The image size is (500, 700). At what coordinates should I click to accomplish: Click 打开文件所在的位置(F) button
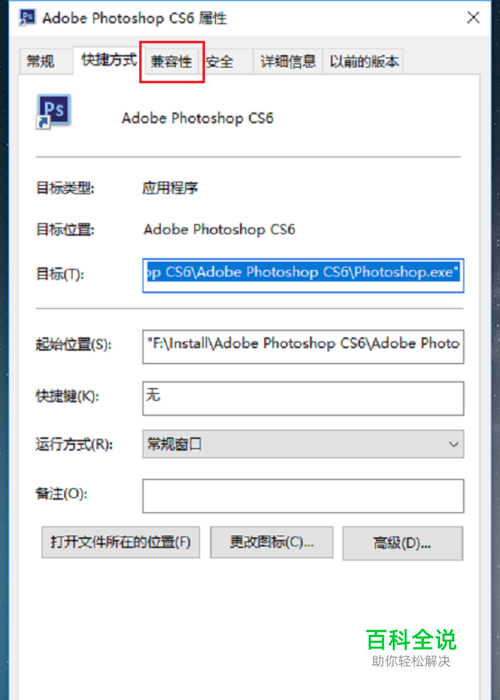121,542
